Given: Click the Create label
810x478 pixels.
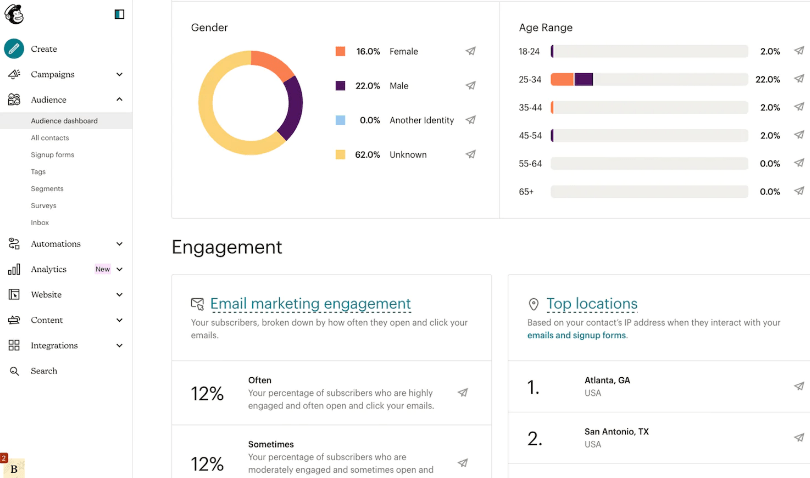Looking at the screenshot, I should pyautogui.click(x=44, y=49).
